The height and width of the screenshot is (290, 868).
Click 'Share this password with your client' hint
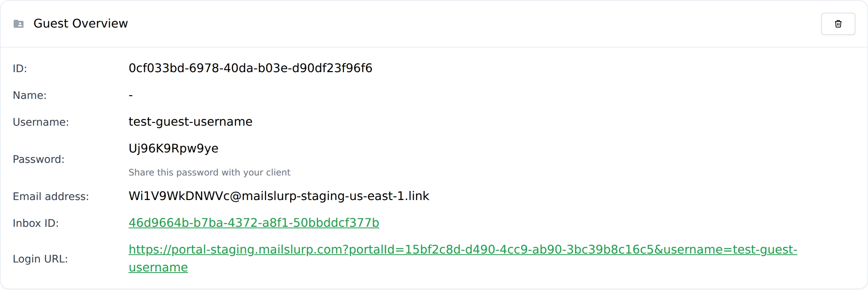point(209,173)
